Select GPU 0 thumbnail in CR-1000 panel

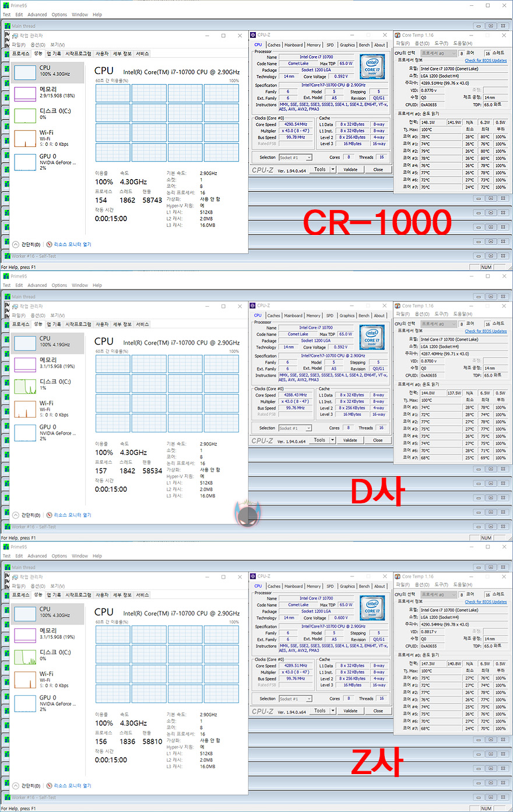pos(25,162)
